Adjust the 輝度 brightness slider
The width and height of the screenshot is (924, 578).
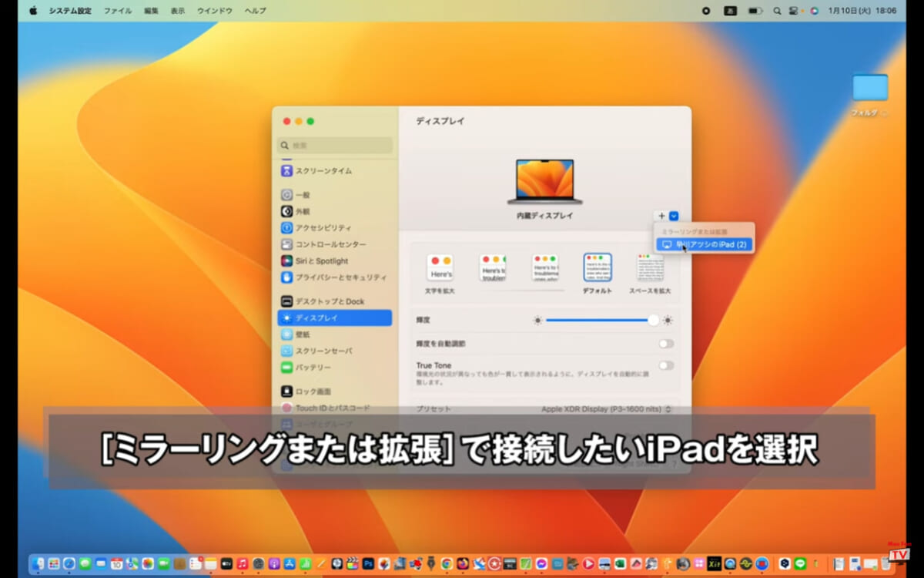point(603,320)
